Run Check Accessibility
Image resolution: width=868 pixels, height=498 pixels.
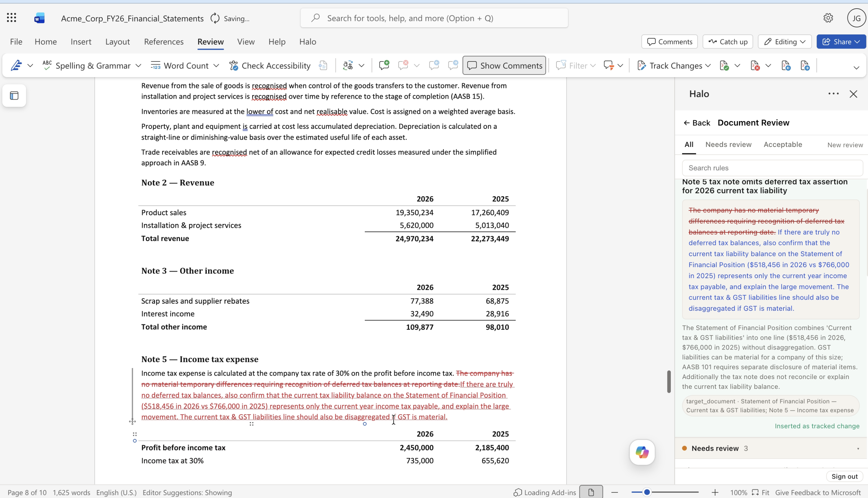270,65
